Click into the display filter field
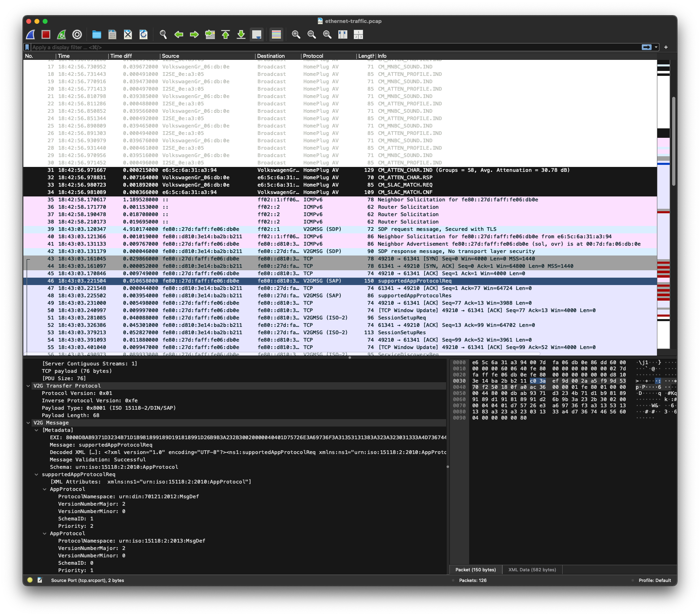This screenshot has height=616, width=700. pos(328,47)
